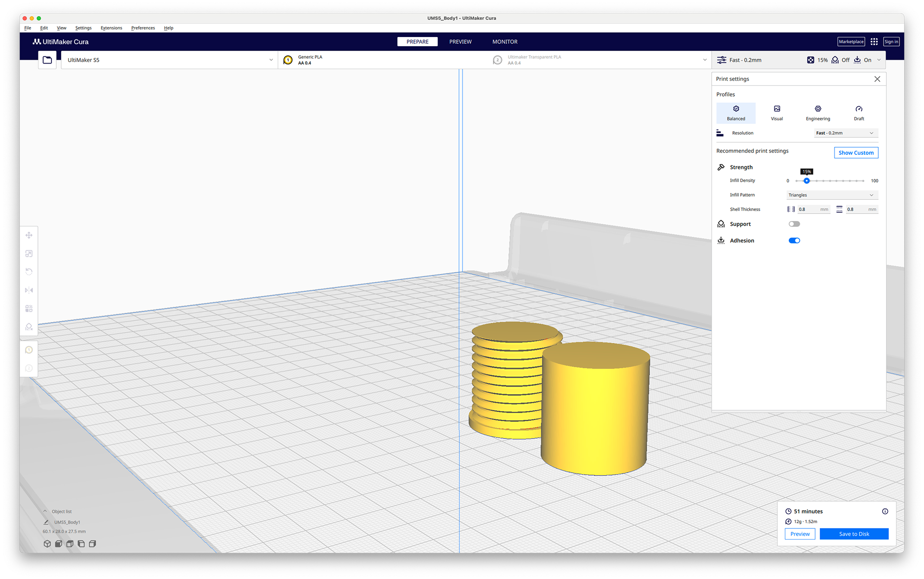Select the Engineering profile
This screenshot has width=924, height=579.
pyautogui.click(x=818, y=113)
